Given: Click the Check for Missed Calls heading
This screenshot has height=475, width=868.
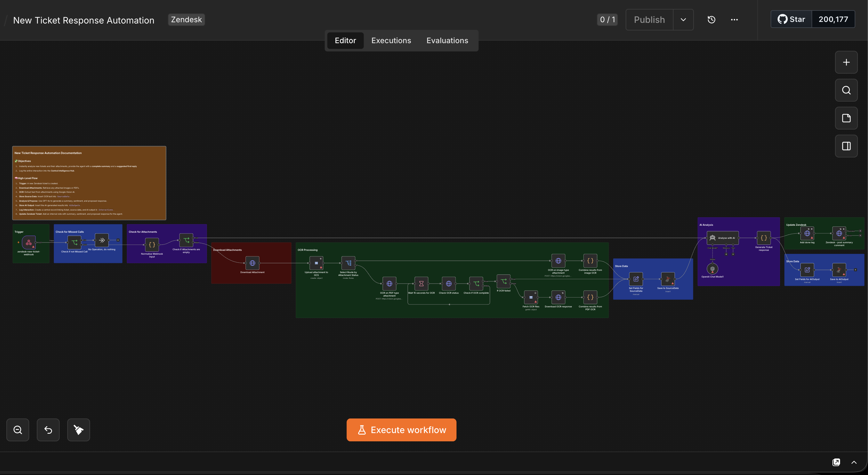Looking at the screenshot, I should pos(70,232).
